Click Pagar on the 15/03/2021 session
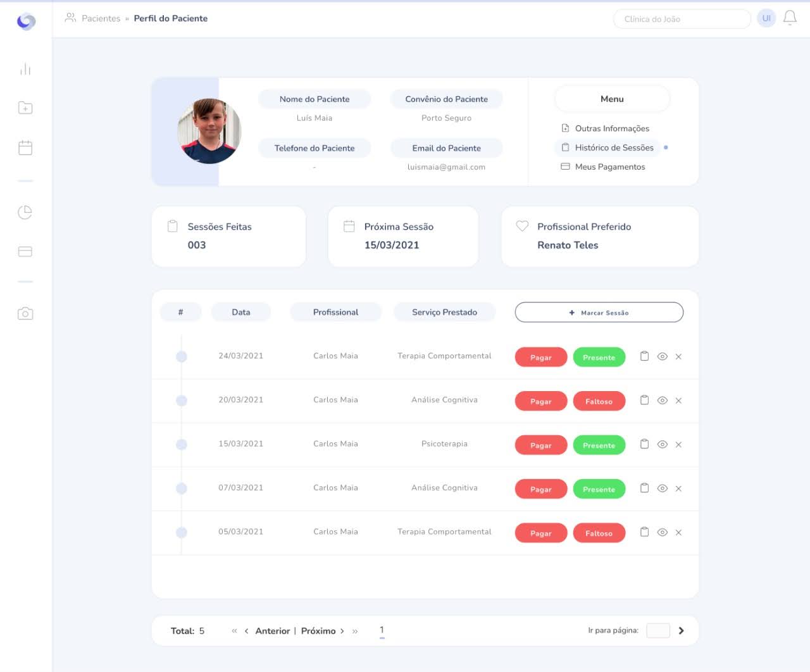Viewport: 810px width, 672px height. [x=541, y=445]
